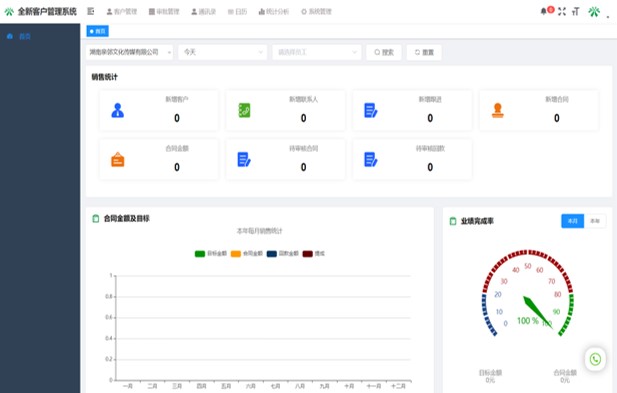Screen dimensions: 617x393
Task: Click the 待审核回款 blue document icon
Action: coord(371,160)
